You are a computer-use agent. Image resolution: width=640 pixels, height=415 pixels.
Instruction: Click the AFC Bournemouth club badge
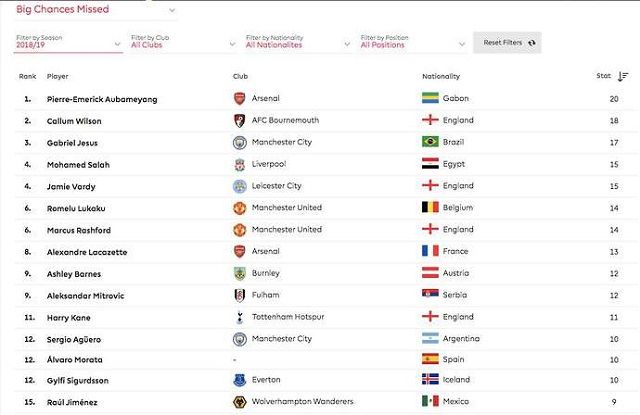(x=240, y=121)
